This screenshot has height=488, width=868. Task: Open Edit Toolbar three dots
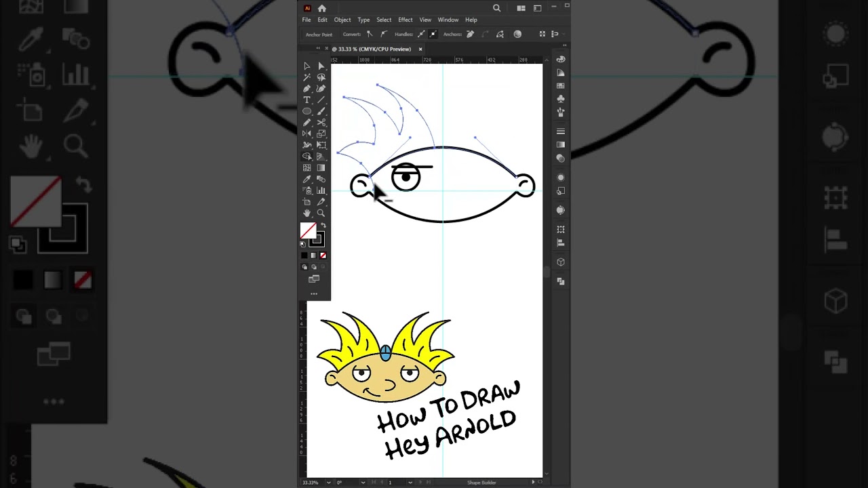[313, 293]
